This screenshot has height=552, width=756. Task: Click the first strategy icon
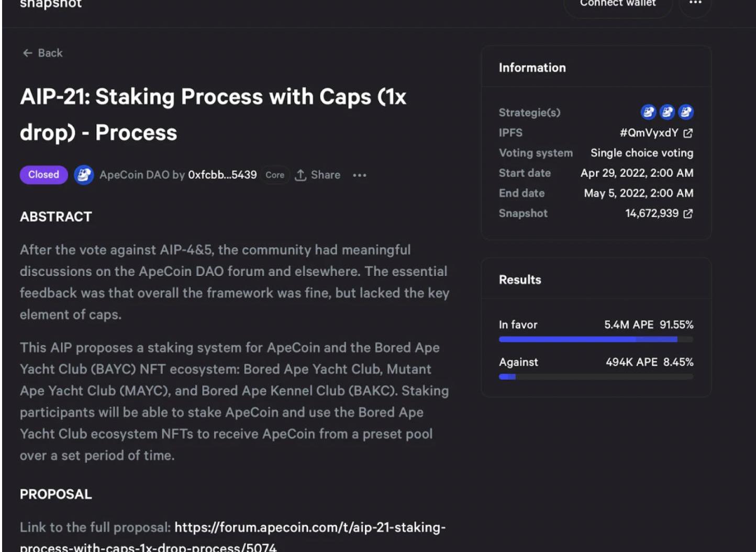pos(648,112)
